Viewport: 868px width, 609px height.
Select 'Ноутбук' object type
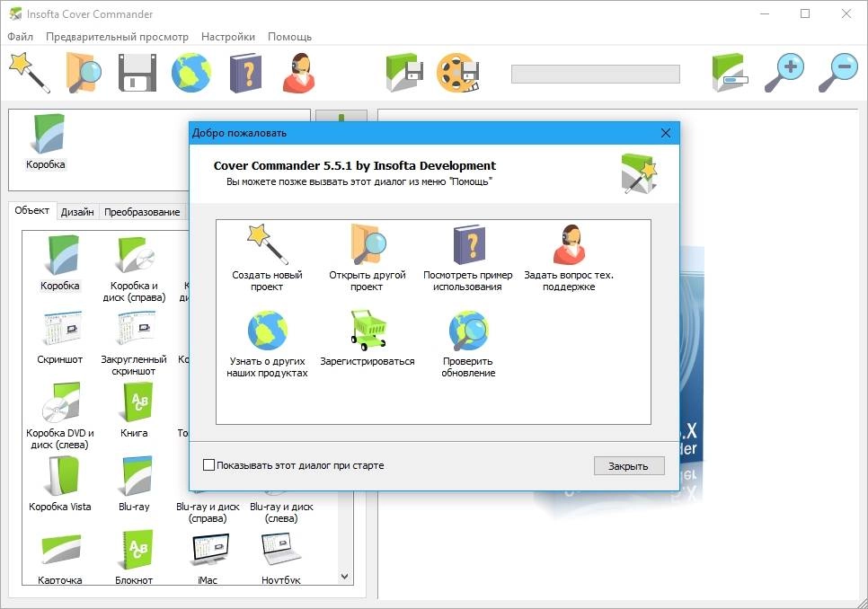(x=281, y=558)
